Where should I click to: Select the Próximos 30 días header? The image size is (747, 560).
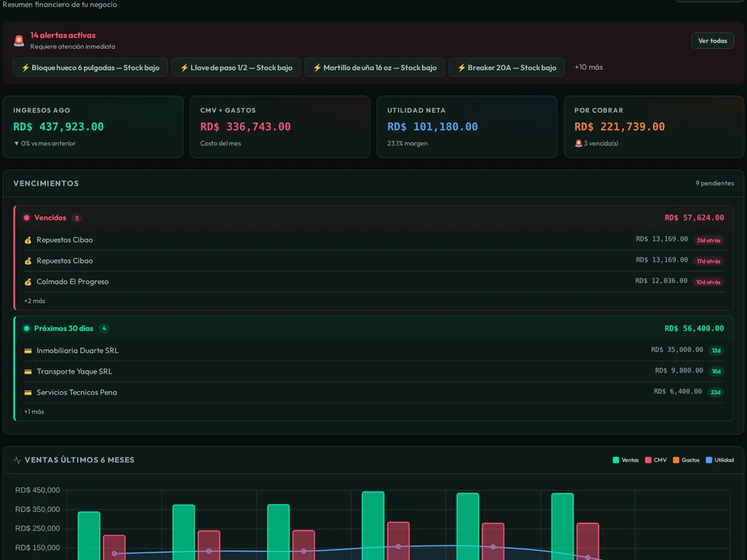[x=374, y=328]
